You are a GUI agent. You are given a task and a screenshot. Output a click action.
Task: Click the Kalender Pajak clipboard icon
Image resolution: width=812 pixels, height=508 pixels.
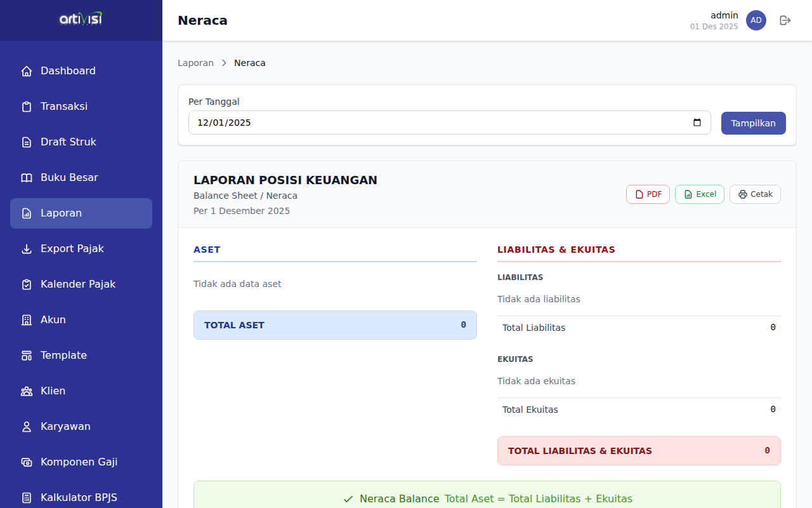pos(27,284)
